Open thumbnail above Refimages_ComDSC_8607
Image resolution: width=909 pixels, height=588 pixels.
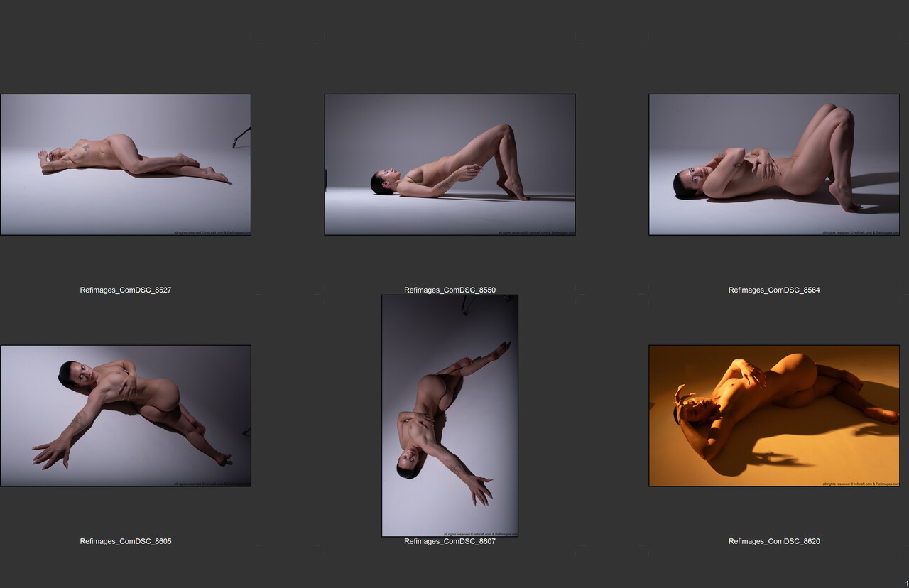pos(450,416)
